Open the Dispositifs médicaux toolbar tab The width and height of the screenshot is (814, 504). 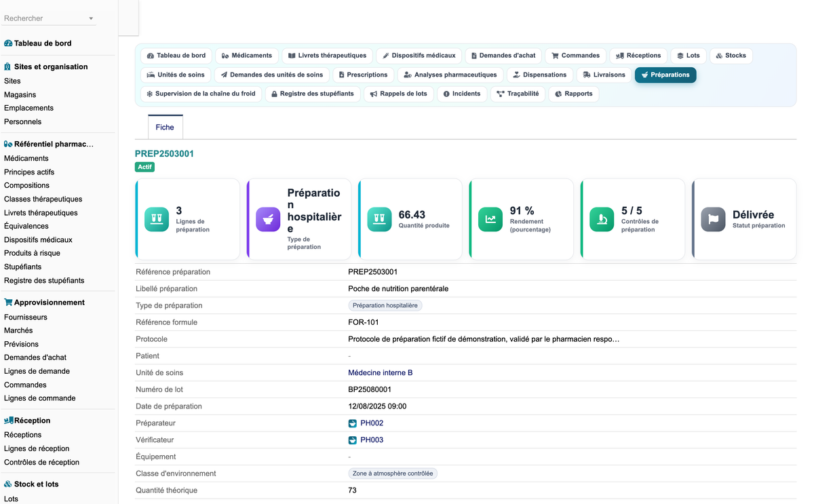tap(419, 56)
